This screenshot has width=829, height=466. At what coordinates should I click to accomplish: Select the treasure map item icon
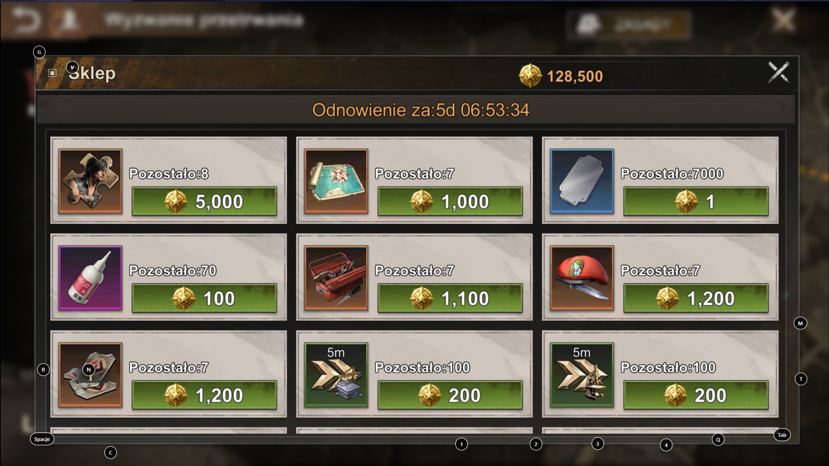tap(336, 181)
